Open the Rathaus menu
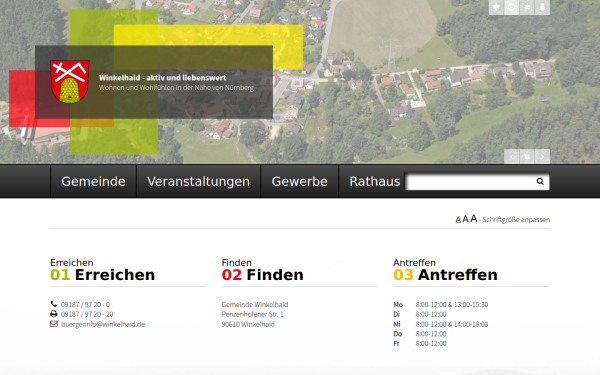This screenshot has height=375, width=600. [x=375, y=181]
